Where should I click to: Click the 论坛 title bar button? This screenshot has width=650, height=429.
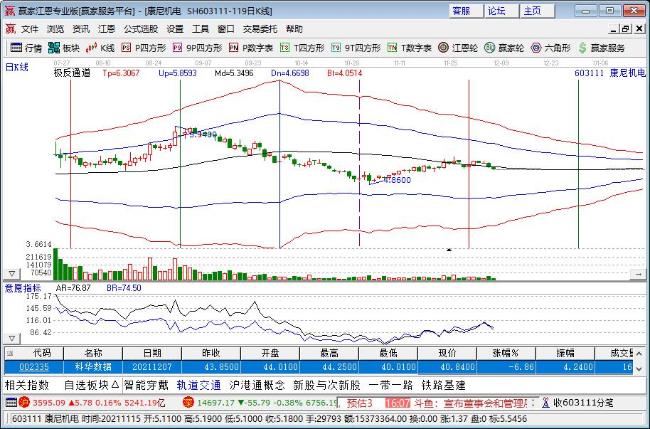click(x=502, y=11)
